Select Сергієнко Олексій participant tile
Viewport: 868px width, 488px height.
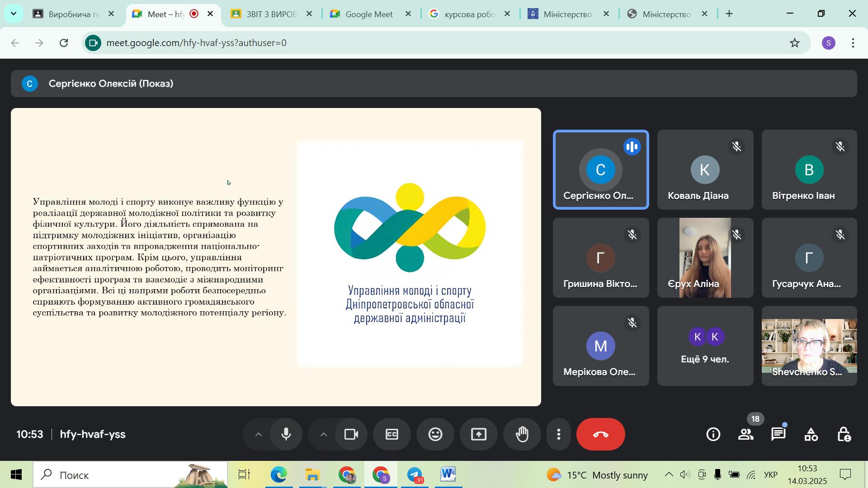[601, 169]
